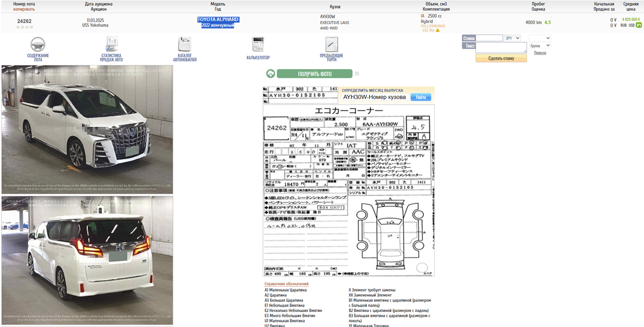
Task: Click A3 Большая Царапина legend entry
Action: click(x=284, y=300)
